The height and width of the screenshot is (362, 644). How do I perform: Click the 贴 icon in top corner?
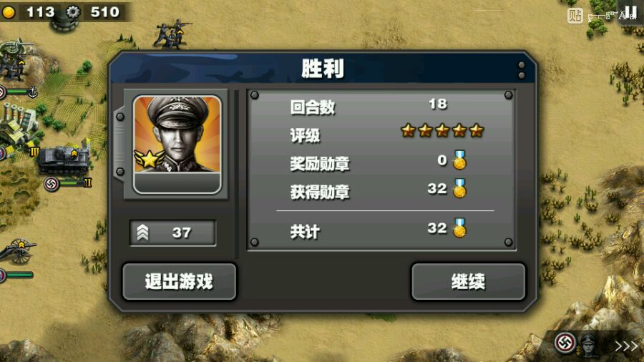[575, 16]
